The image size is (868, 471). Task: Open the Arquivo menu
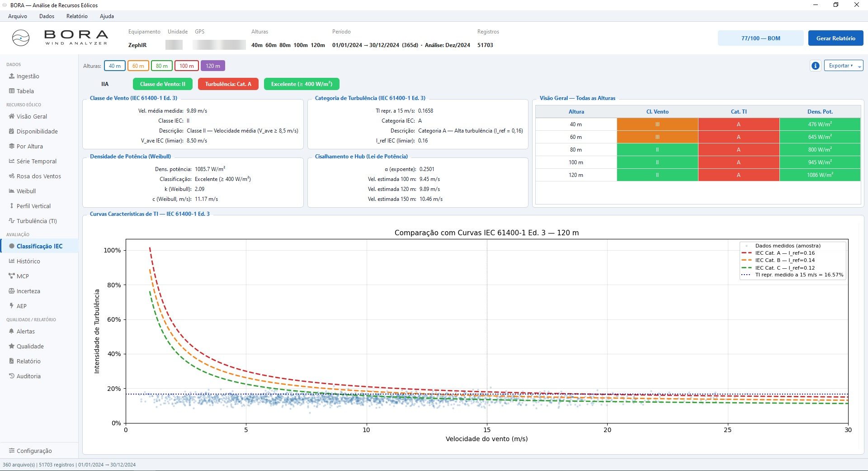click(x=18, y=16)
